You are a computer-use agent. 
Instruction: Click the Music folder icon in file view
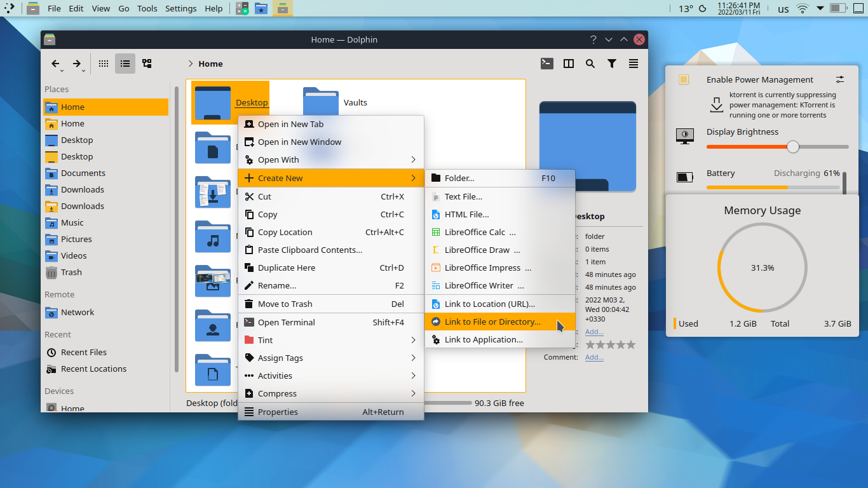pyautogui.click(x=213, y=236)
